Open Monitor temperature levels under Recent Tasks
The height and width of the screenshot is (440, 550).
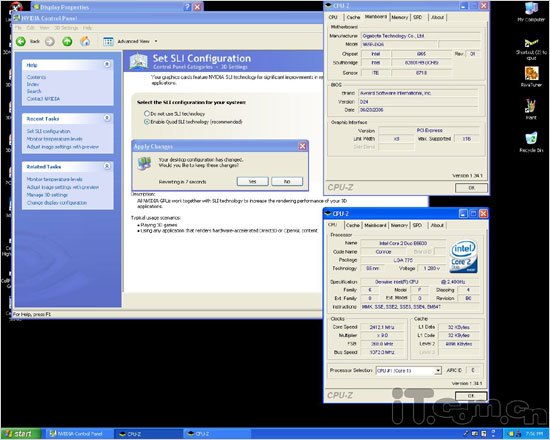pyautogui.click(x=54, y=139)
